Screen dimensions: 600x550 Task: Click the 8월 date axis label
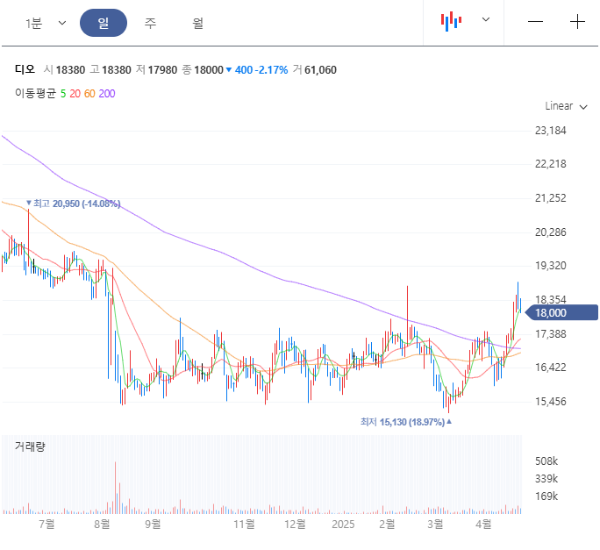coord(102,524)
